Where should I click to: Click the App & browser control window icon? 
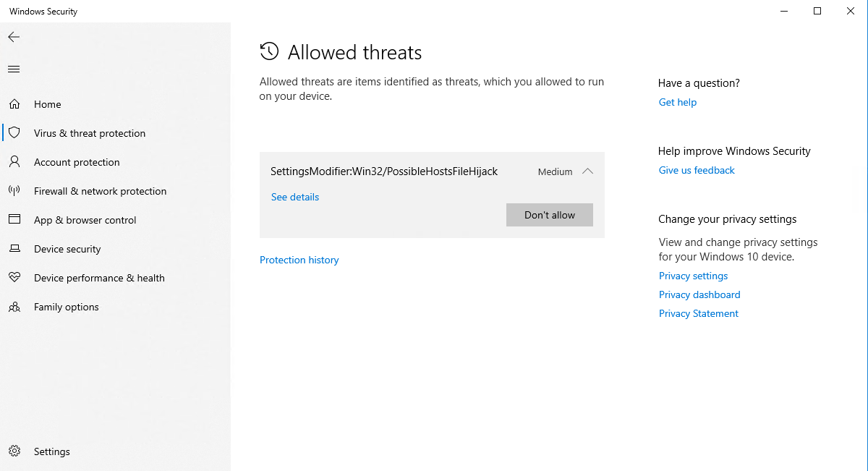14,220
